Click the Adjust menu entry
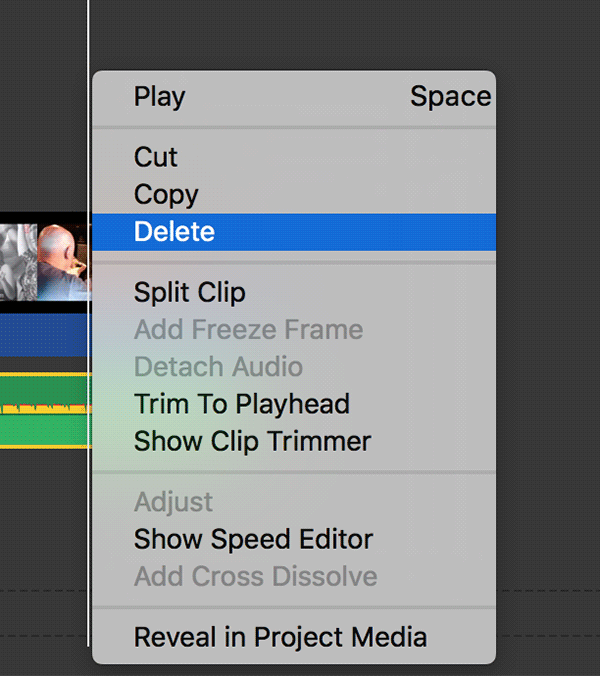The width and height of the screenshot is (600, 676). tap(173, 502)
